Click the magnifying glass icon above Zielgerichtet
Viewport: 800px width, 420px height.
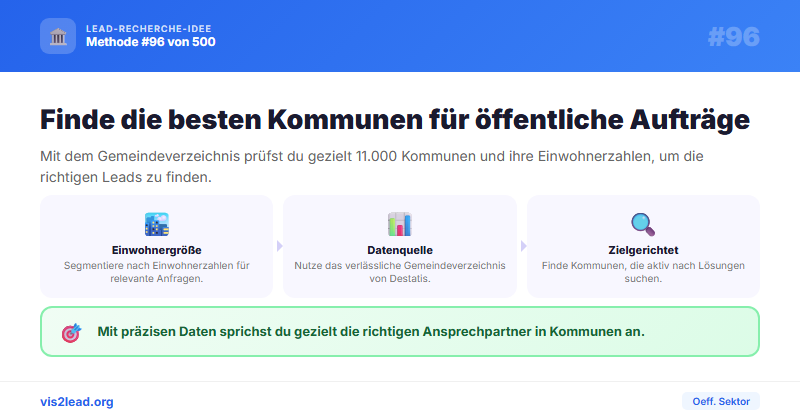(x=643, y=225)
